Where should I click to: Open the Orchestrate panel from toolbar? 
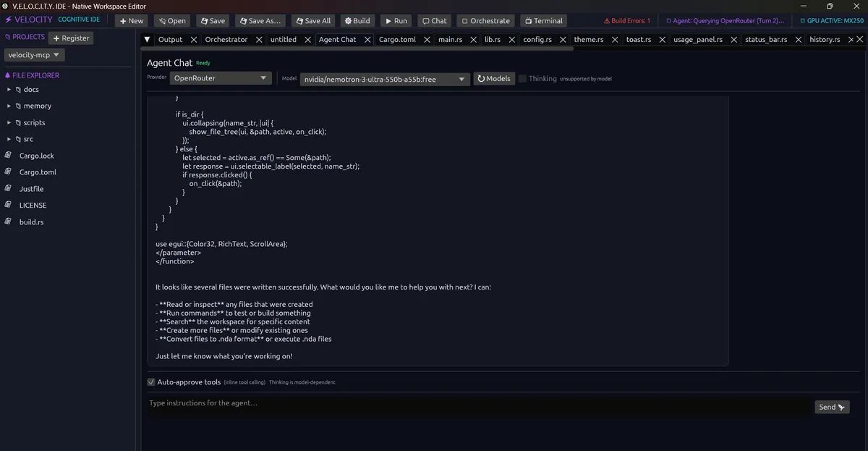click(x=485, y=21)
